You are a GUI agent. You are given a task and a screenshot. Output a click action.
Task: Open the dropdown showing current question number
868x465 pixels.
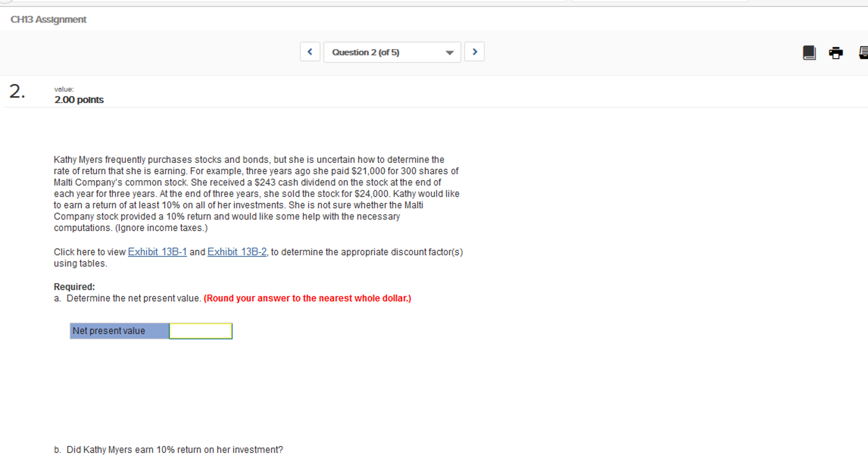tap(392, 52)
